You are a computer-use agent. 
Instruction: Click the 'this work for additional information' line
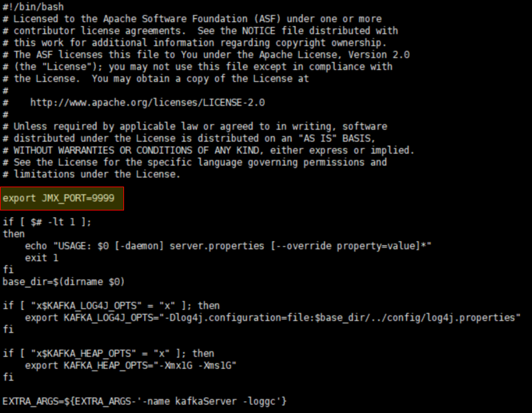click(194, 42)
